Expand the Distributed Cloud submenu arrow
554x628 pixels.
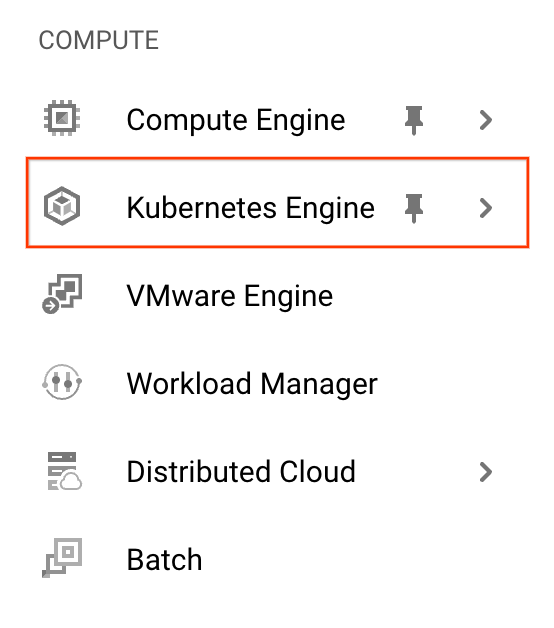click(x=486, y=472)
